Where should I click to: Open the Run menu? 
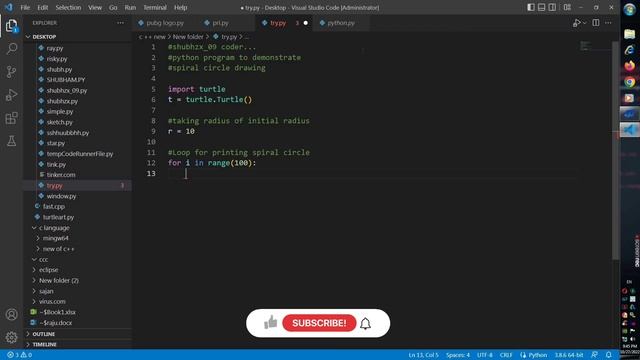pyautogui.click(x=130, y=7)
